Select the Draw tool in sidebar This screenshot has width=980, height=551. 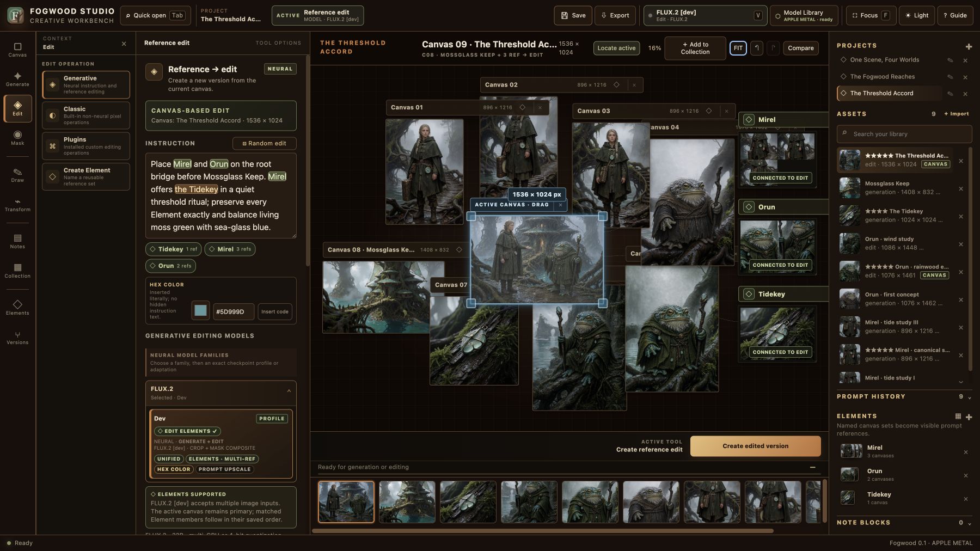tap(17, 175)
